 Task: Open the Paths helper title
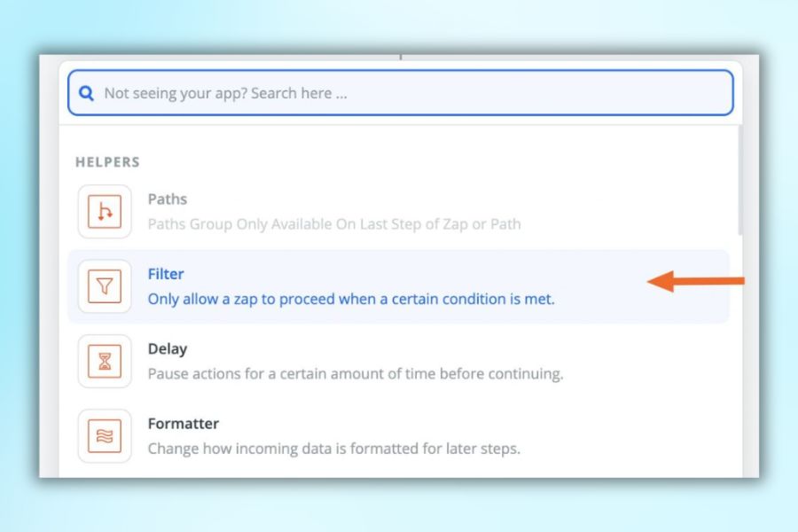[x=167, y=199]
